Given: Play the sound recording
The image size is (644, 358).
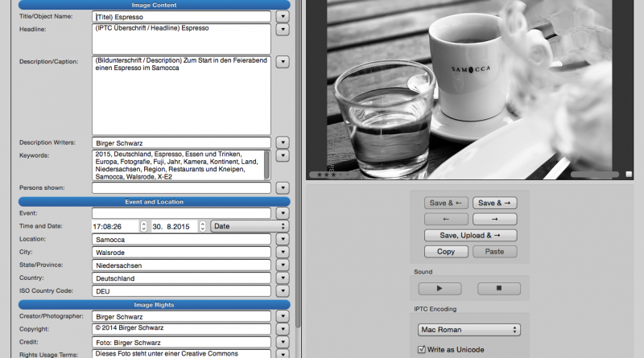Looking at the screenshot, I should [440, 289].
